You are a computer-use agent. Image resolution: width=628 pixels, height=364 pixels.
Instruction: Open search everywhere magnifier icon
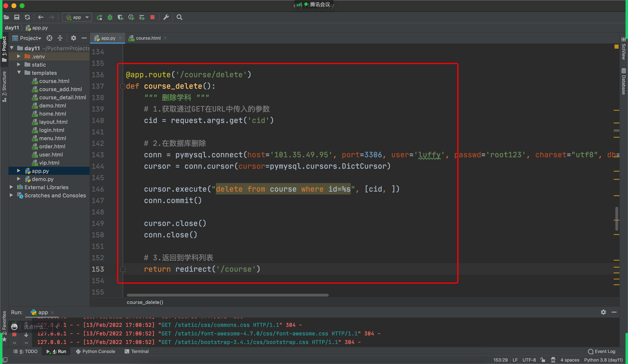tap(179, 17)
